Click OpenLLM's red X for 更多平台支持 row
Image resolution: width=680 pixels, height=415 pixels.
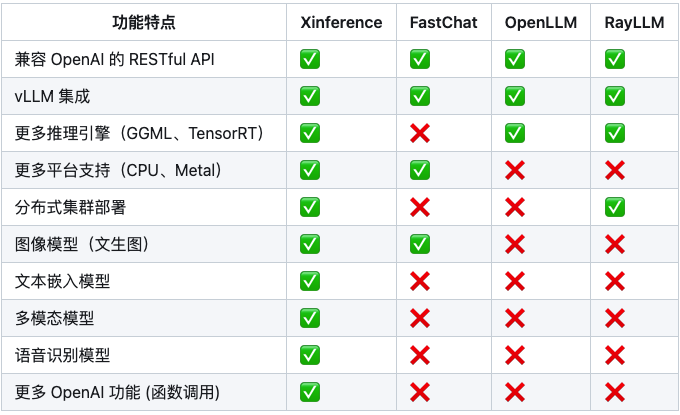coord(515,170)
